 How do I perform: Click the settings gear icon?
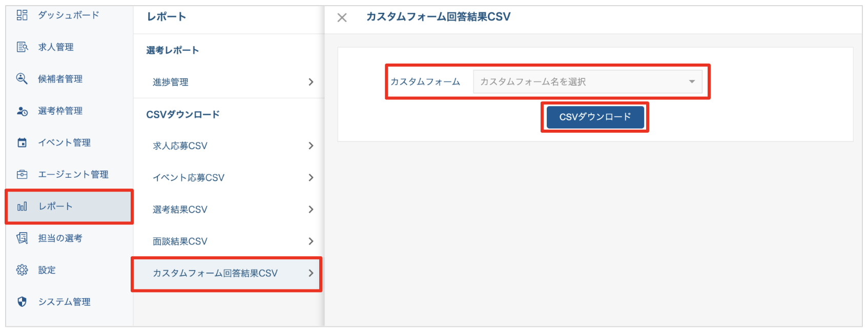pos(22,270)
